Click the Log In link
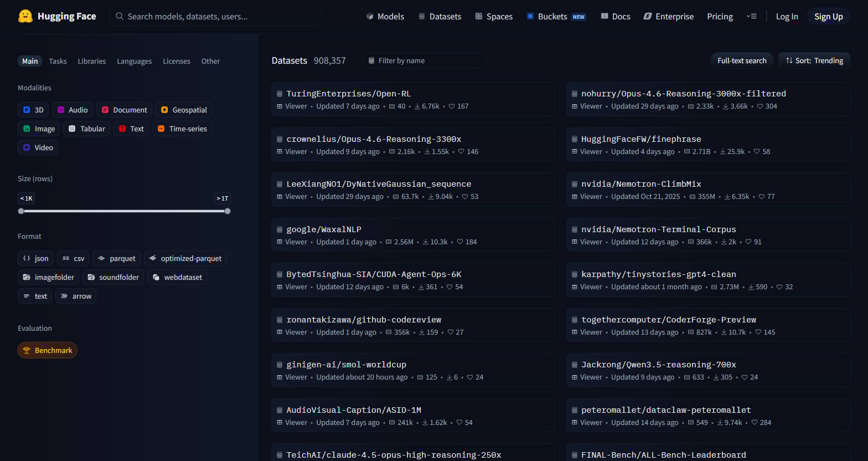The image size is (868, 461). 787,17
